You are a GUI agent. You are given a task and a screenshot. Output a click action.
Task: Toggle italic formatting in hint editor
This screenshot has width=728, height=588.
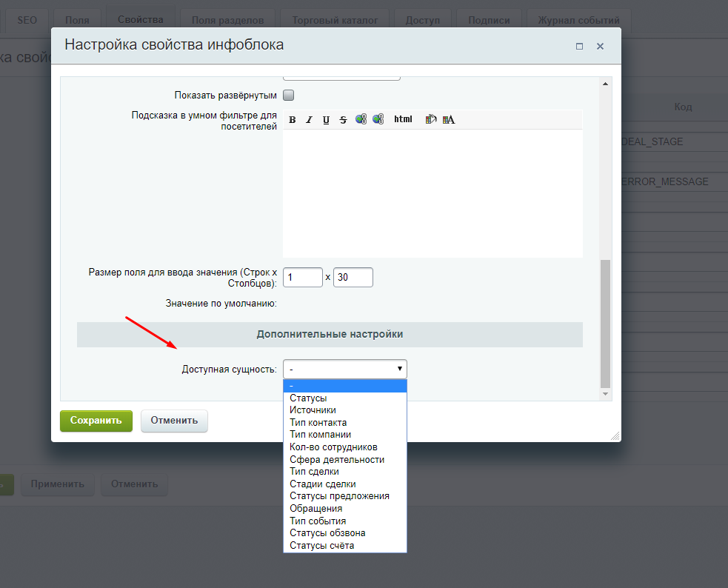click(x=310, y=120)
